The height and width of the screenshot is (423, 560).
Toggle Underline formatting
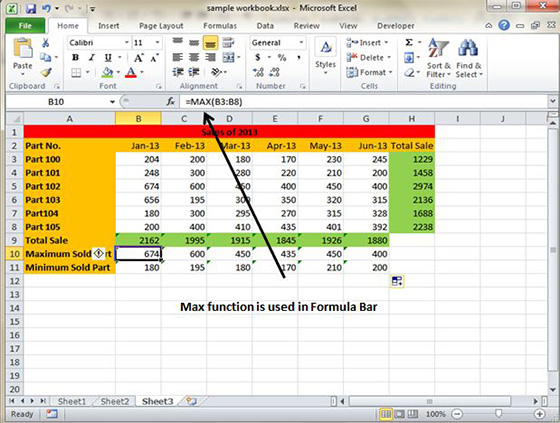pyautogui.click(x=108, y=58)
